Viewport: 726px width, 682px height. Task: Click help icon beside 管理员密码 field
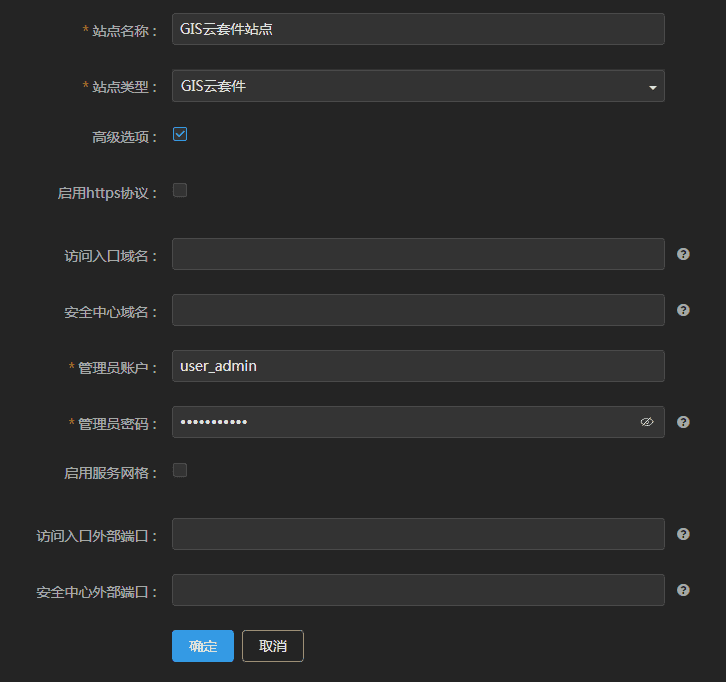coord(683,422)
